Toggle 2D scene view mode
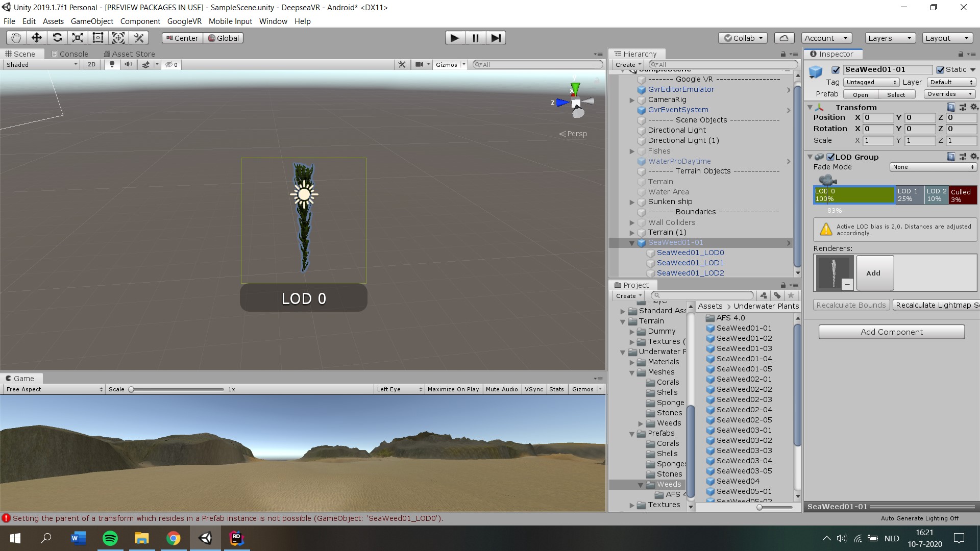980x551 pixels. click(x=91, y=64)
